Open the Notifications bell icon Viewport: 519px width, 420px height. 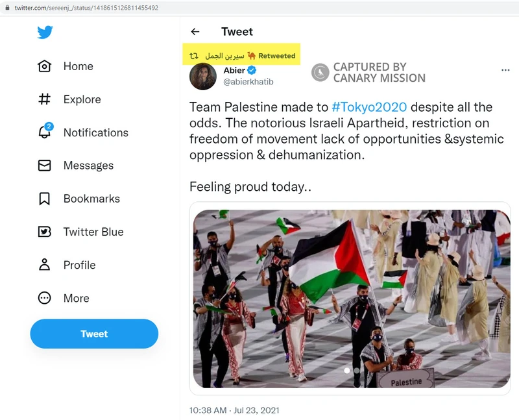point(44,132)
